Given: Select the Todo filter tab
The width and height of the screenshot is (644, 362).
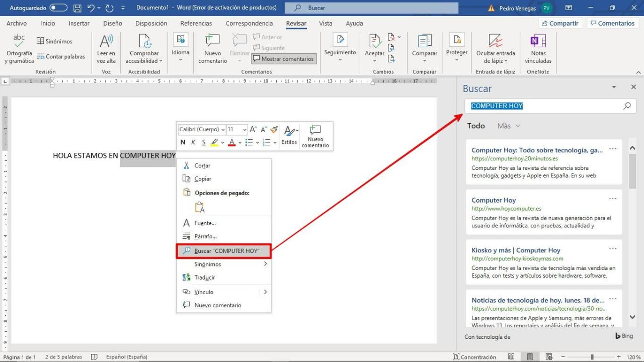Looking at the screenshot, I should pos(476,126).
